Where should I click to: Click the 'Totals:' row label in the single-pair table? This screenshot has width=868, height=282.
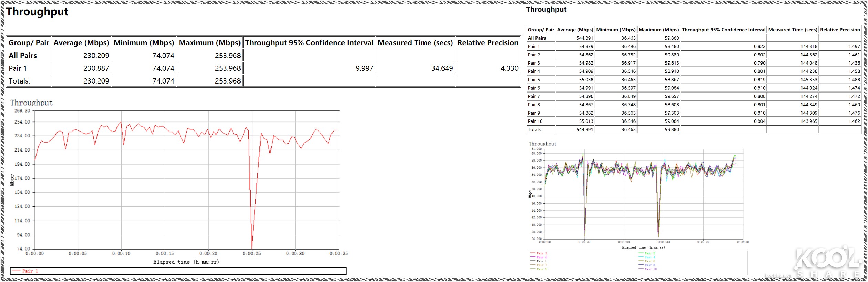tap(19, 81)
